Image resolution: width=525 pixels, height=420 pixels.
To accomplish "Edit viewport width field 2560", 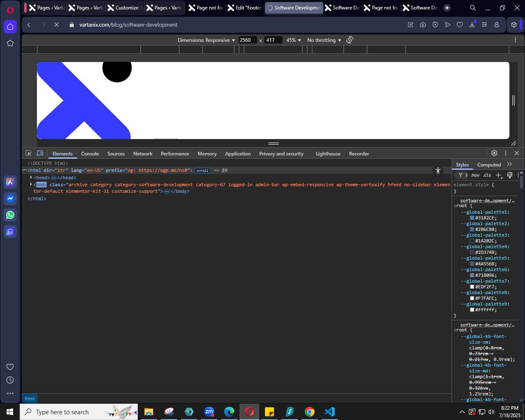I will tap(248, 40).
